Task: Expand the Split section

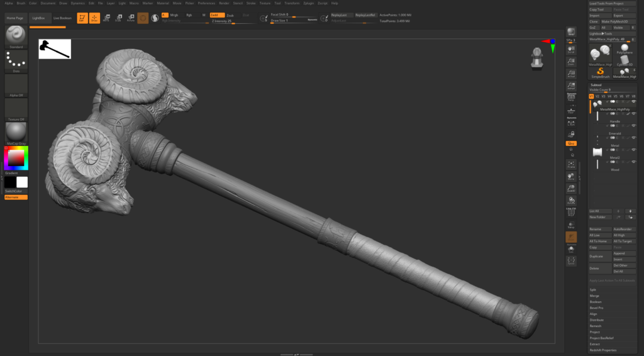Action: tap(594, 290)
